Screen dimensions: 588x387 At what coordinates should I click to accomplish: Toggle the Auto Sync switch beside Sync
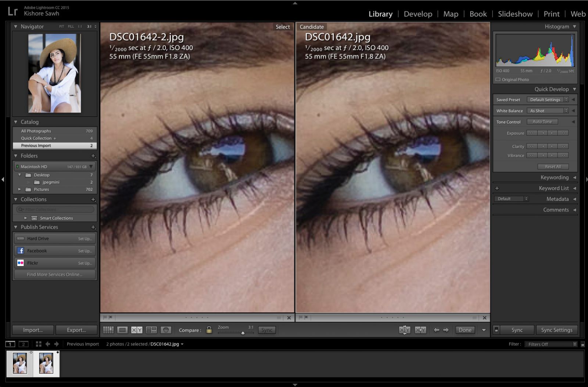pyautogui.click(x=497, y=330)
